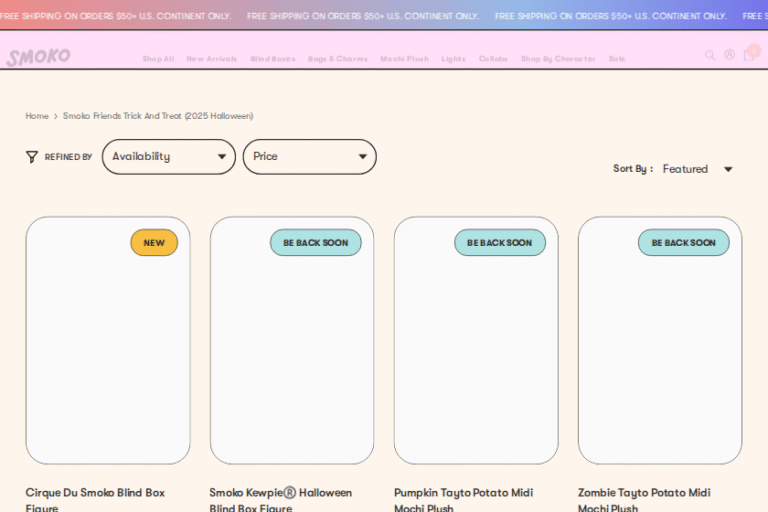Go to New Arrivals menu item
The height and width of the screenshot is (512, 768).
click(x=212, y=59)
